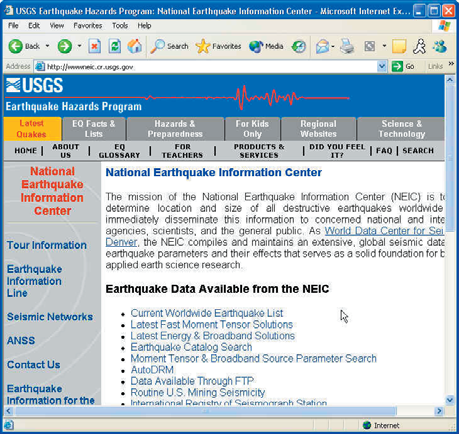The height and width of the screenshot is (434, 459).
Task: Click the FAQ link
Action: pyautogui.click(x=384, y=151)
